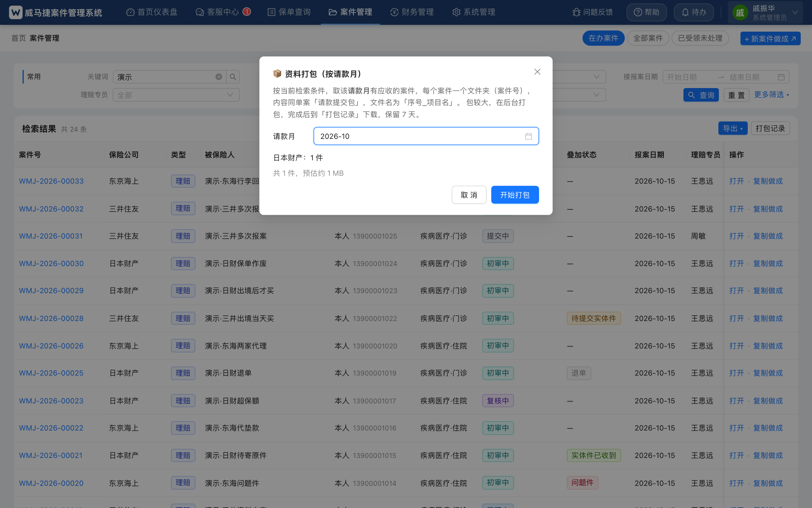This screenshot has height=508, width=812.
Task: Open 待办 bell notifications
Action: tap(694, 12)
